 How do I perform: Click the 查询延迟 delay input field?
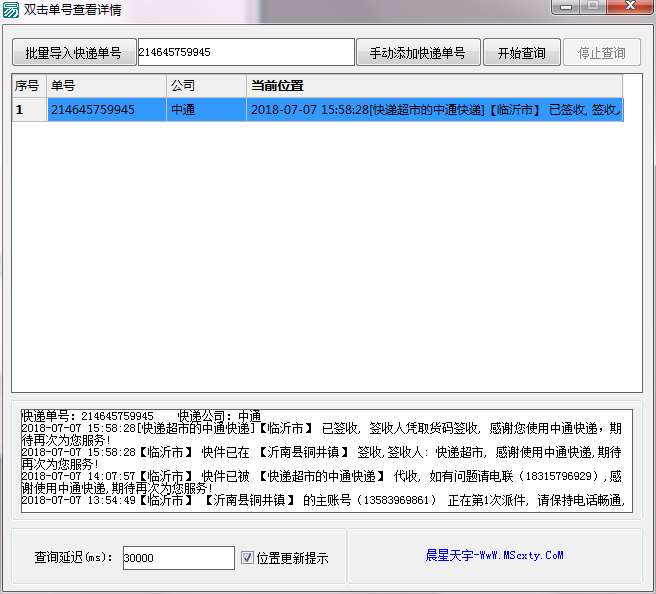coord(177,558)
